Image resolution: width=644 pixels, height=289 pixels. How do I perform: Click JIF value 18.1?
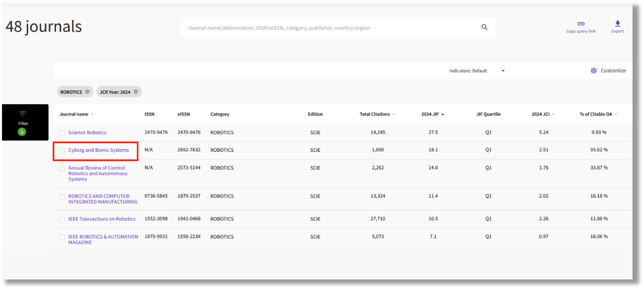[433, 150]
